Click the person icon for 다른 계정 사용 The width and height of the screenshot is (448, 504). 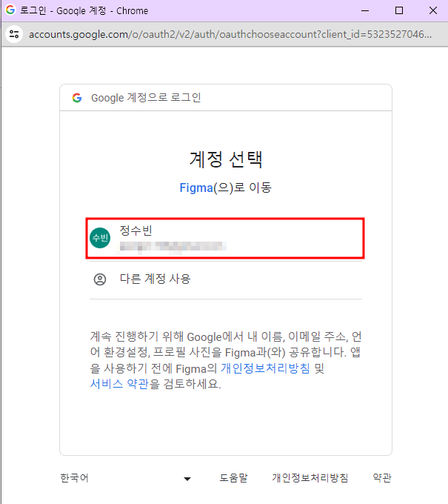point(100,279)
